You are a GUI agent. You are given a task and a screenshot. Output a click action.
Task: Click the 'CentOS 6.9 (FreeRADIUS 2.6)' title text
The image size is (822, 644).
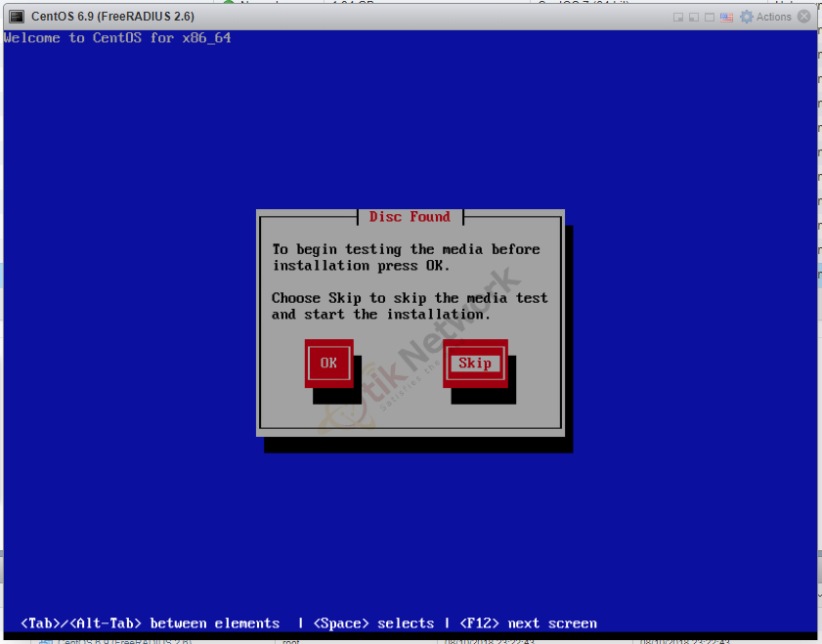tap(112, 17)
